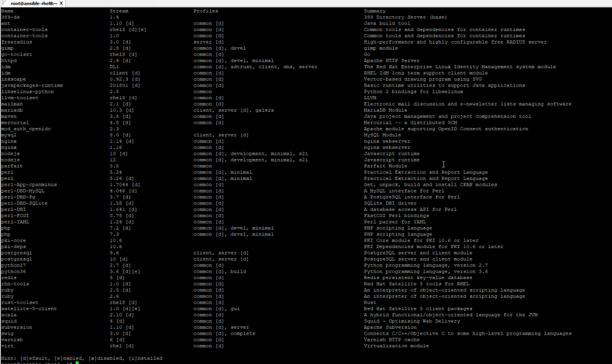Click the 'Profiles' column header

(x=206, y=11)
